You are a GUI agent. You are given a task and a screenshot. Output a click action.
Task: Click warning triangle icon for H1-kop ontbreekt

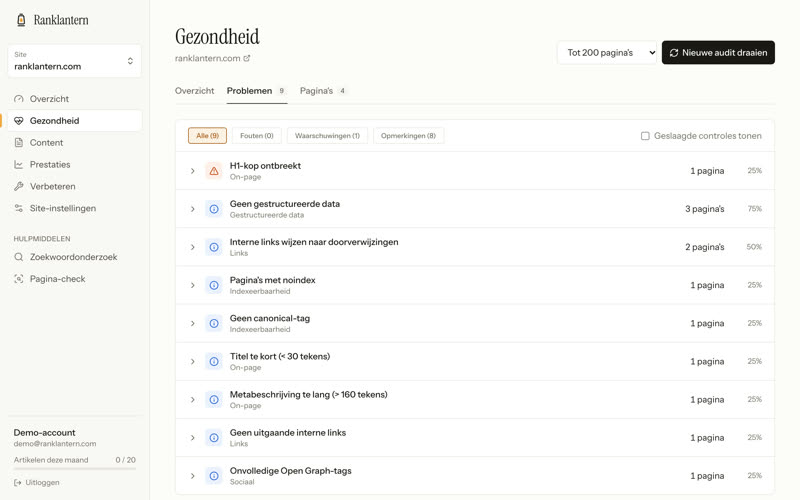tap(214, 171)
